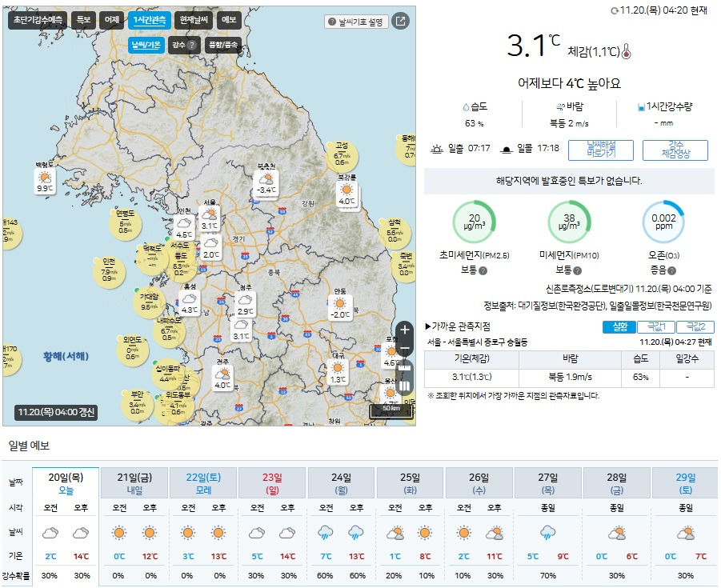Click 연평도 marine buoy circle
721x588 pixels.
[125, 224]
